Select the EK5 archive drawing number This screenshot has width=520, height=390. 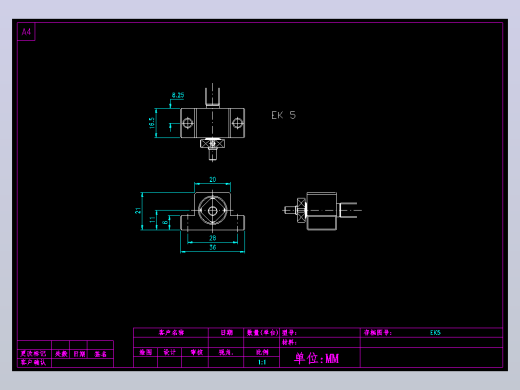click(435, 333)
